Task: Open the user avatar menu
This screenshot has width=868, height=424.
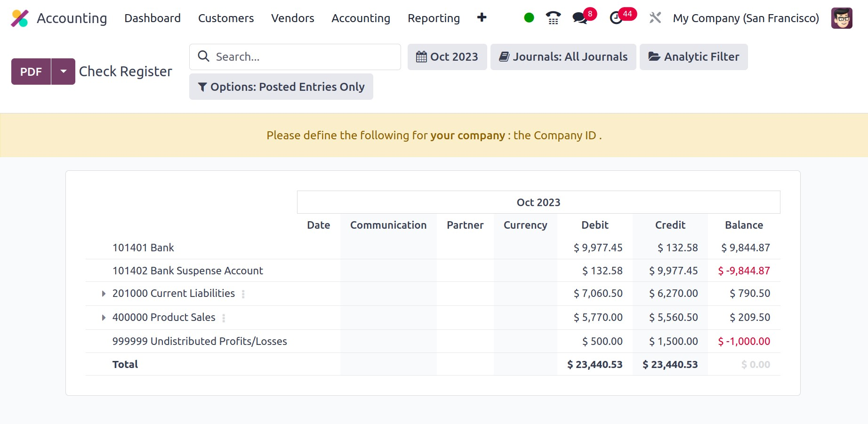Action: click(x=842, y=18)
